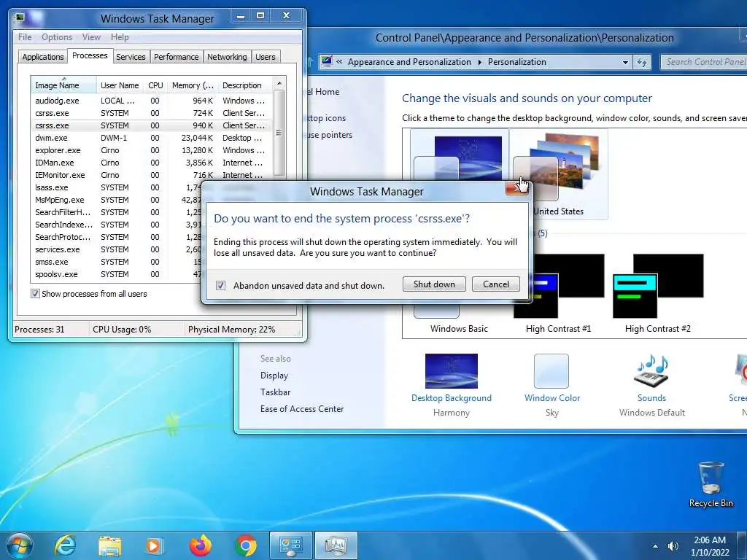Image resolution: width=747 pixels, height=560 pixels.
Task: Open the Taskbar link under See also
Action: point(275,392)
